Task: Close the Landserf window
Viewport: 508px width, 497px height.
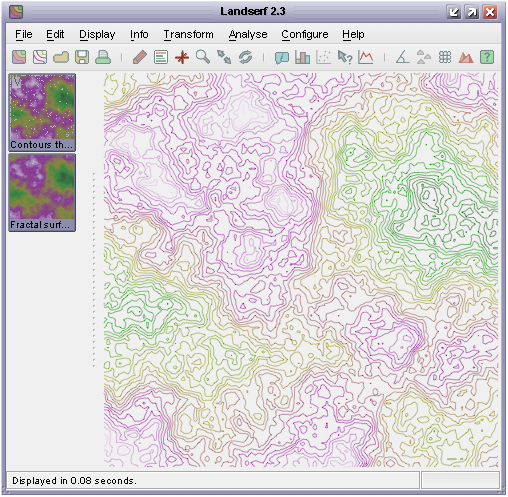Action: pyautogui.click(x=490, y=12)
